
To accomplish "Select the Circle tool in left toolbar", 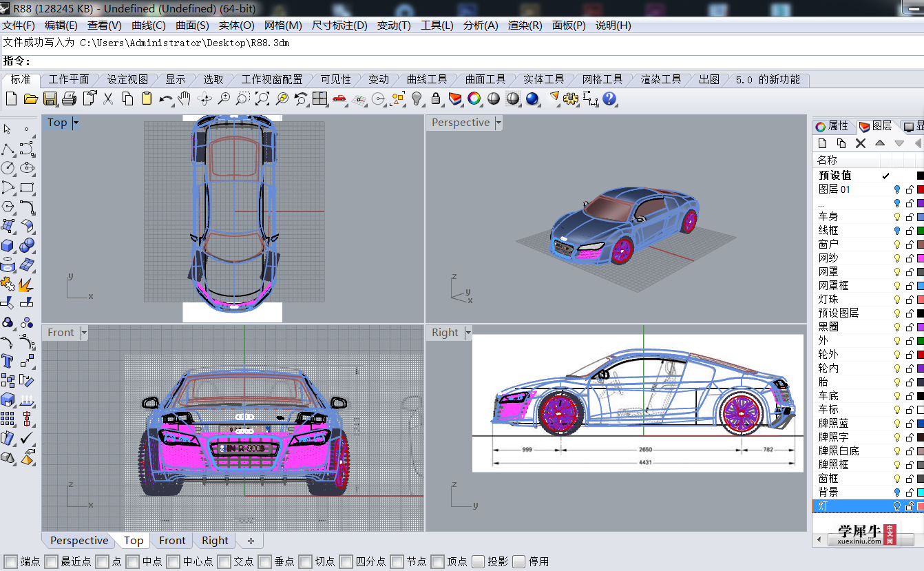I will [x=8, y=167].
